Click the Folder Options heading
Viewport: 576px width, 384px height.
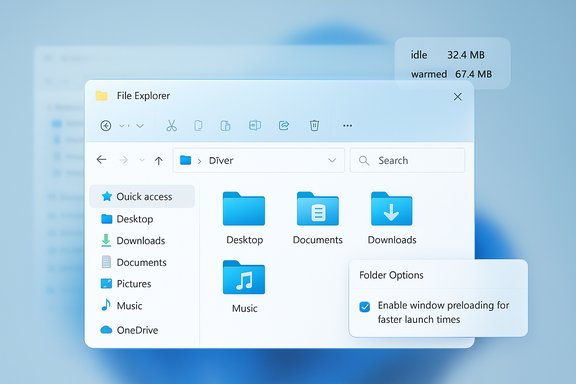(x=391, y=275)
